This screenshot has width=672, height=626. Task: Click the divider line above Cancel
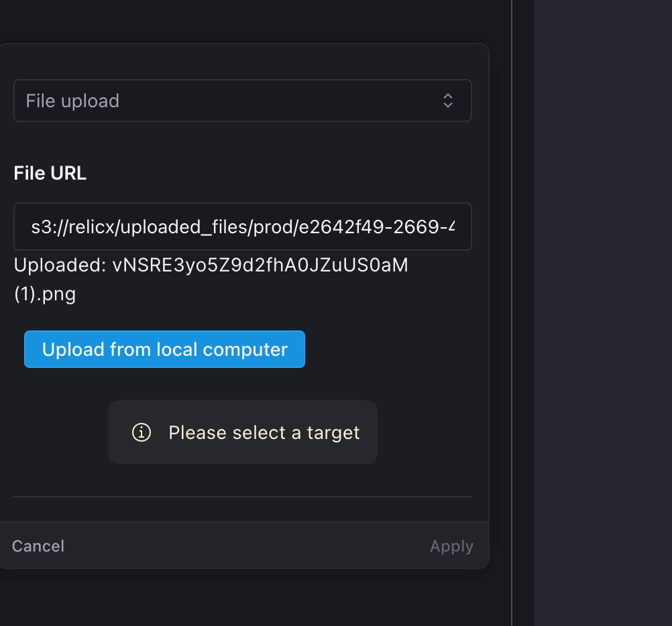tap(243, 496)
